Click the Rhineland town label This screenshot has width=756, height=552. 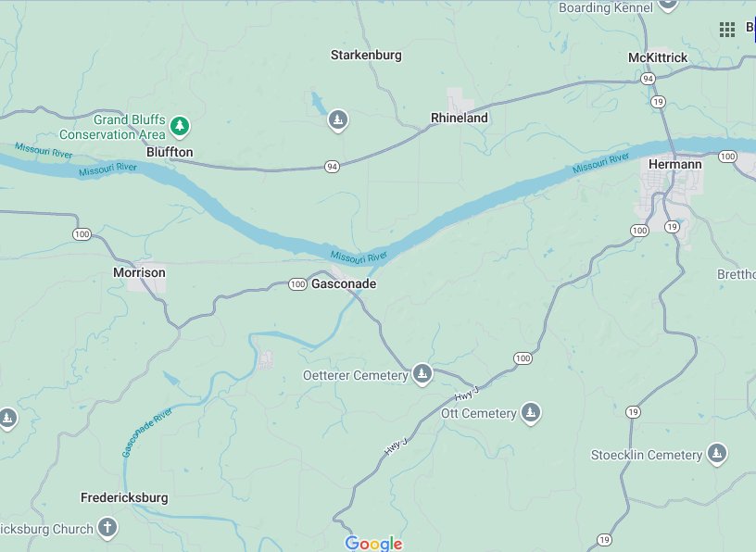(x=459, y=119)
